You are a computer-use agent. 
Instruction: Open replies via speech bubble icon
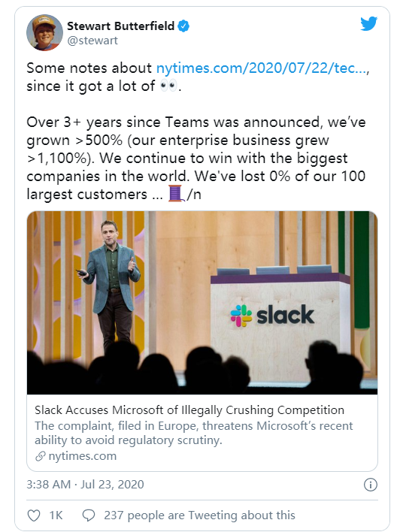coord(89,515)
